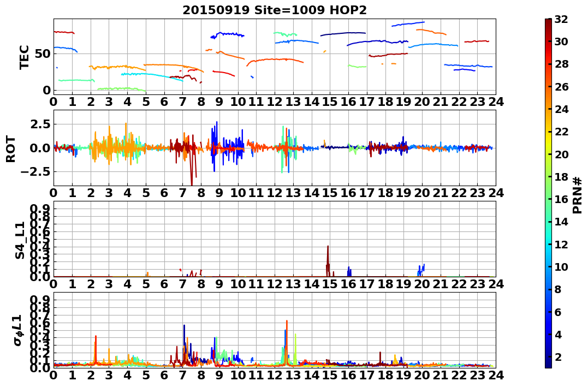
Task: Select colorbar tick label 30
Action: click(x=561, y=41)
